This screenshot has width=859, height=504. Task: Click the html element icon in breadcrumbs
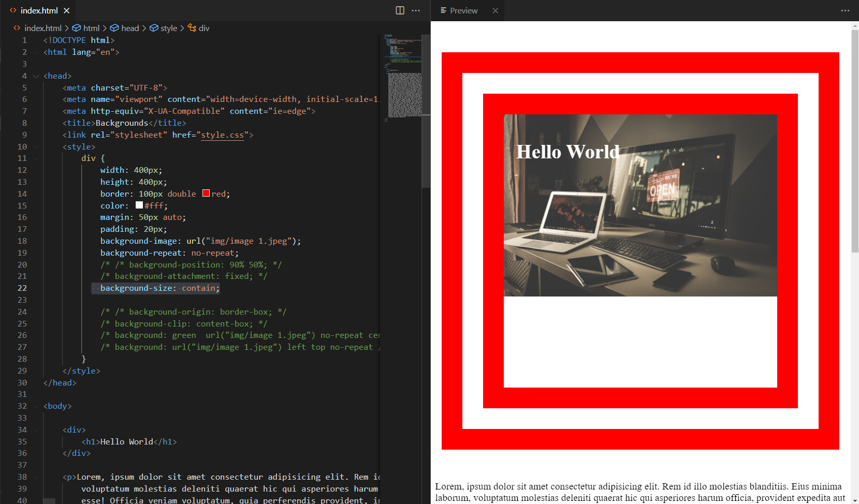[77, 28]
